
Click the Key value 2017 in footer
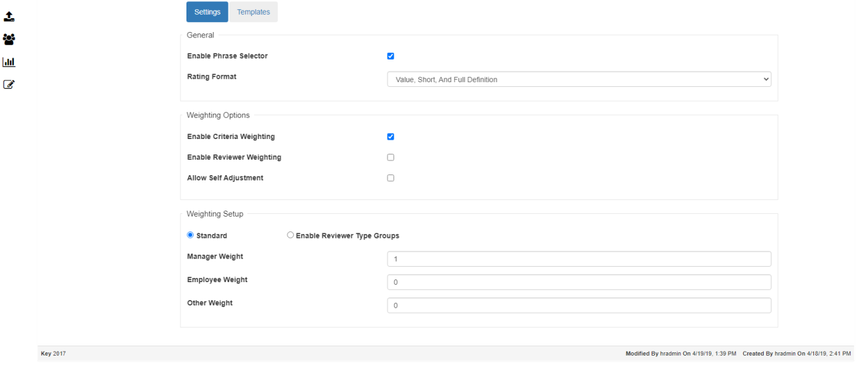[59, 354]
